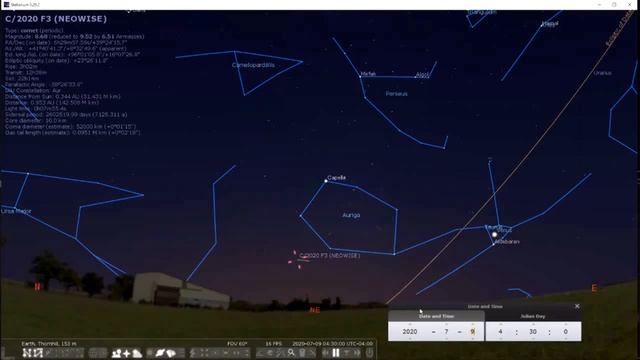This screenshot has width=640, height=360.
Task: Click the hour field showing 4
Action: (x=500, y=331)
